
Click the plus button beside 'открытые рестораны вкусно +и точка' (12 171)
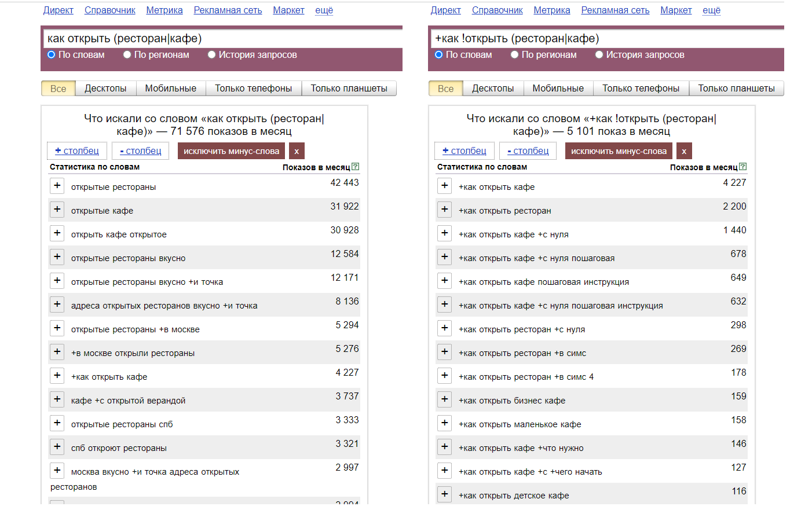57,281
